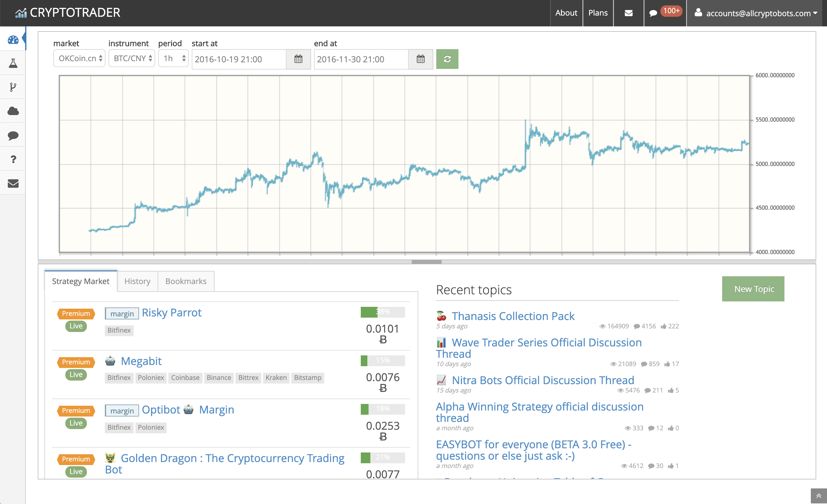Screen dimensions: 827x504
Task: Click the dragon icon beside Golden Dragon
Action: [x=110, y=458]
